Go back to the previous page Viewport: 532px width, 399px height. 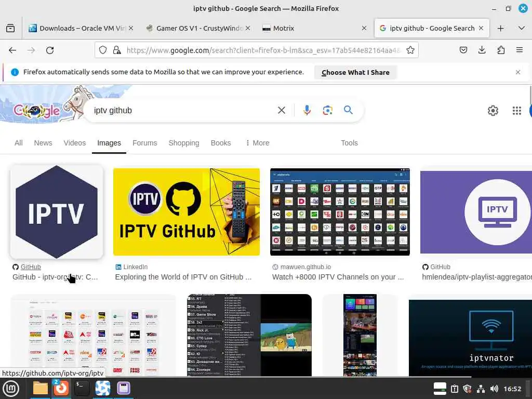click(12, 50)
